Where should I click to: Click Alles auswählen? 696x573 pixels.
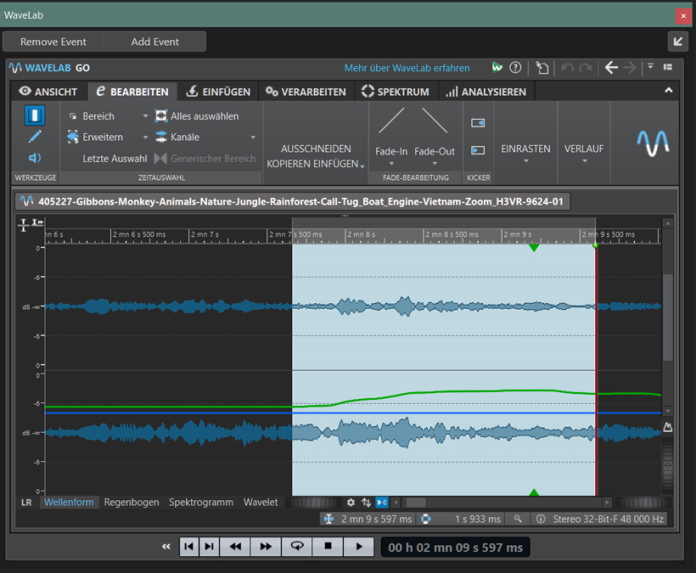tap(197, 116)
